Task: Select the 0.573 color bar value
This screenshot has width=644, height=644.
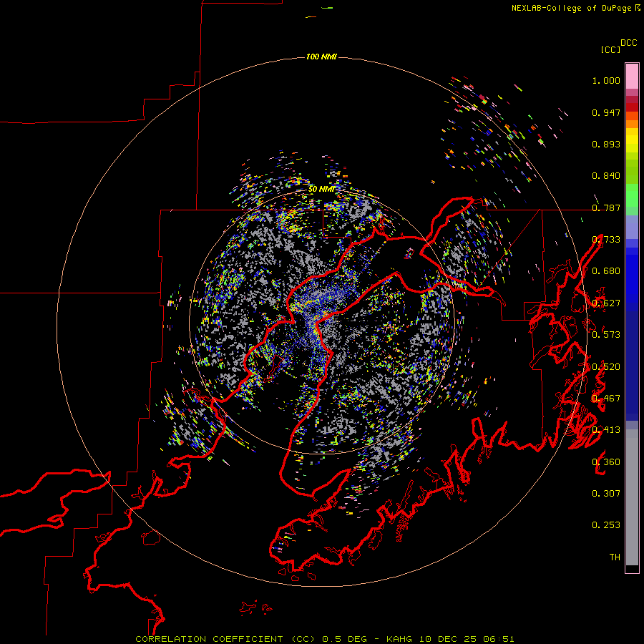Action: click(x=606, y=335)
